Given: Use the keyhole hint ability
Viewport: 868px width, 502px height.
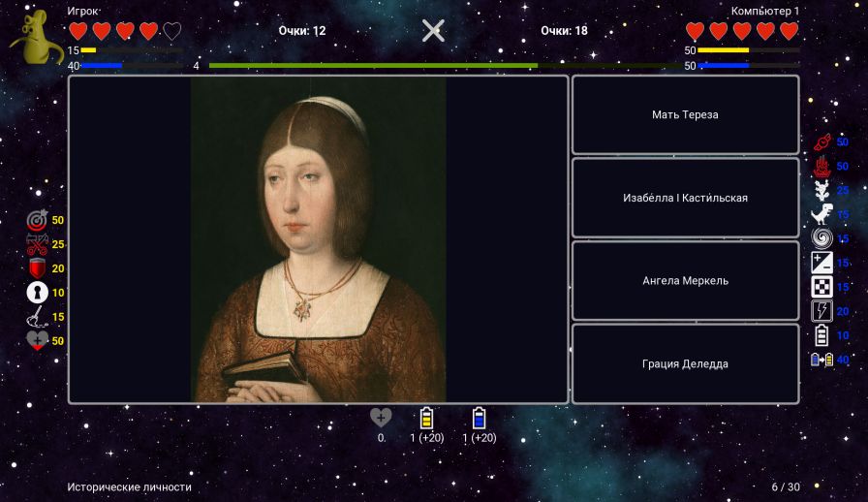Looking at the screenshot, I should pyautogui.click(x=37, y=293).
